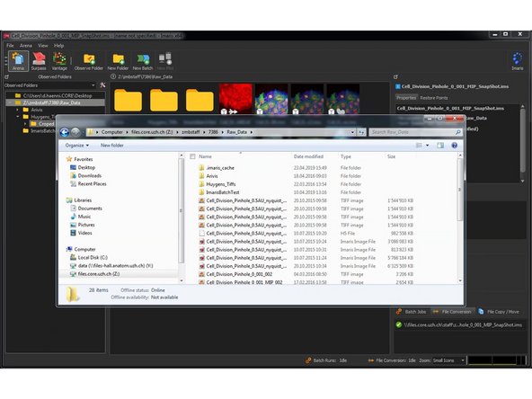Click the Observe Folder toolbar icon
The height and width of the screenshot is (399, 532).
[x=89, y=62]
